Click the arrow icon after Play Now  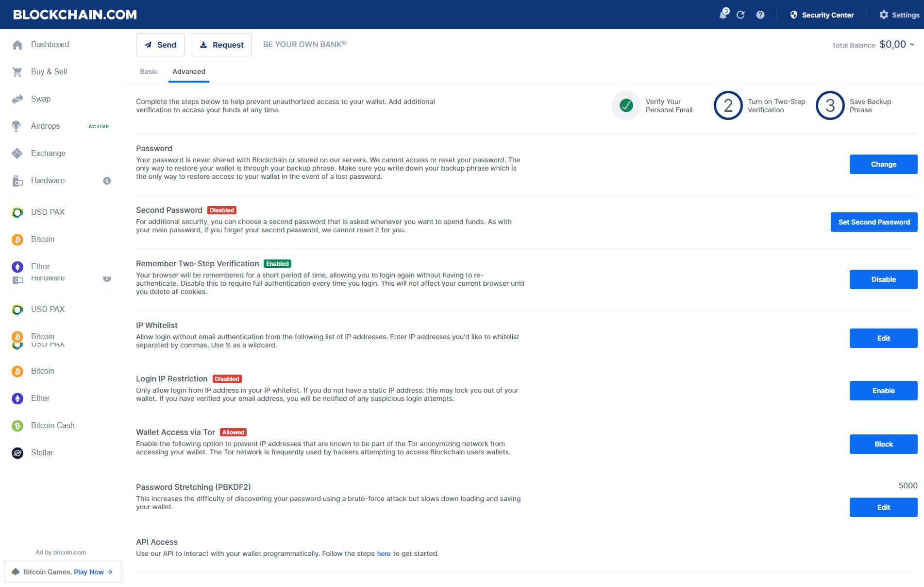coord(110,572)
